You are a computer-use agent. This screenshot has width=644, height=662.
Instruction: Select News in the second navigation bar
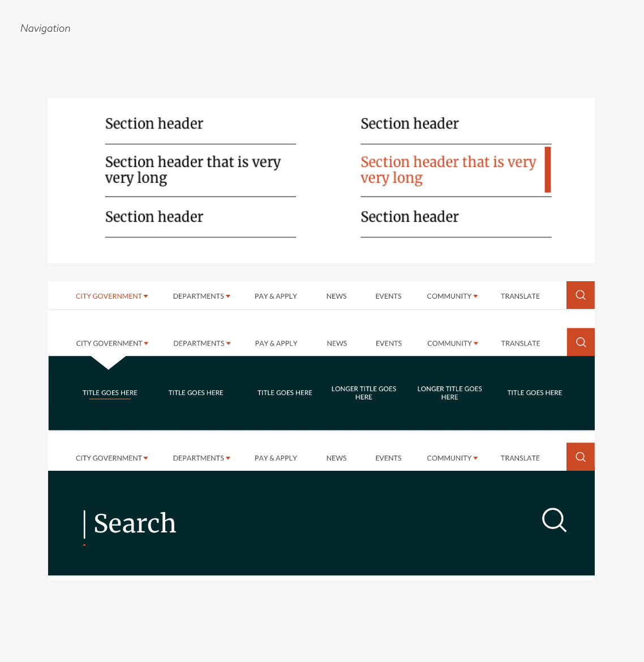pyautogui.click(x=337, y=343)
